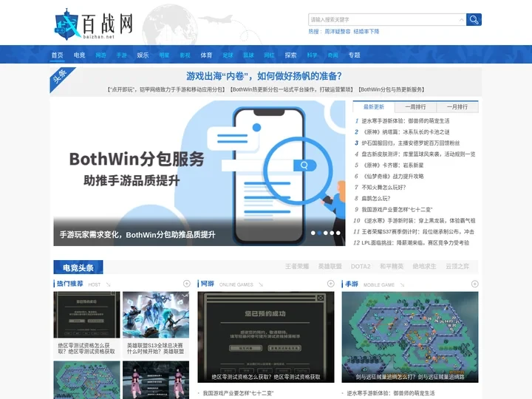Screen dimensions: 532x399
Task: Click plus icon beside 热门推荐 section
Action: (x=187, y=284)
